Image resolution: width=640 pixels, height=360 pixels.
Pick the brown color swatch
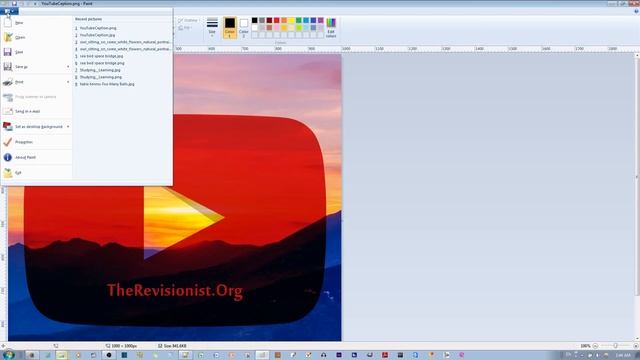coord(269,28)
